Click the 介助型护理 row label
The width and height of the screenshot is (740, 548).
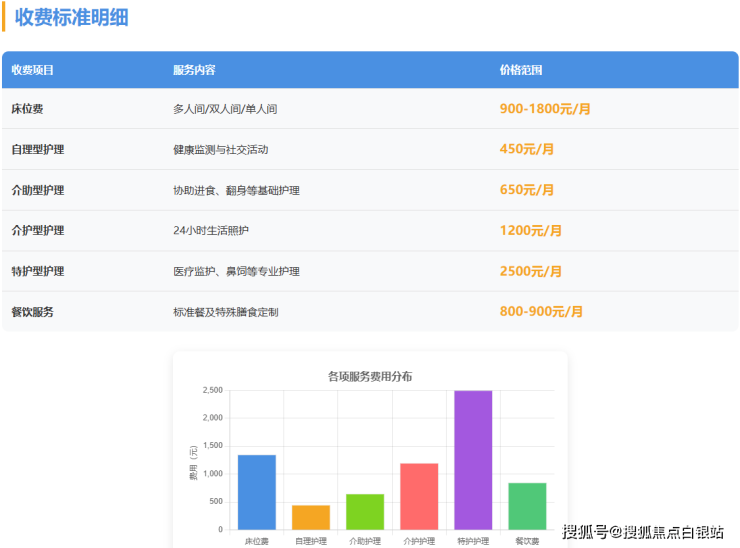(38, 190)
